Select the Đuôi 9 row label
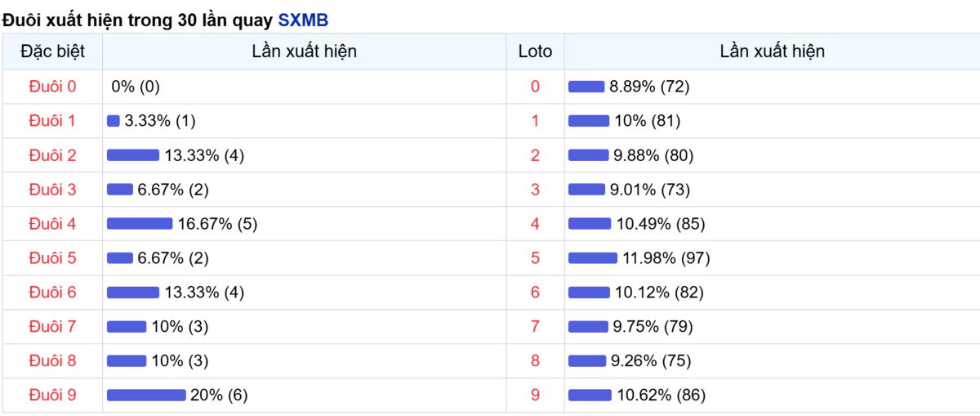This screenshot has height=416, width=980. pos(52,395)
